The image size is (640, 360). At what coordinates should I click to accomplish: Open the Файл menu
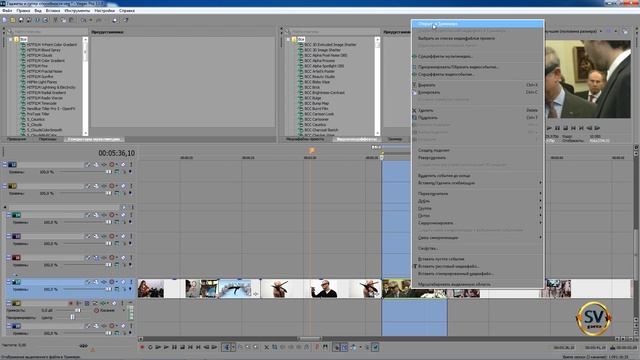[7, 11]
